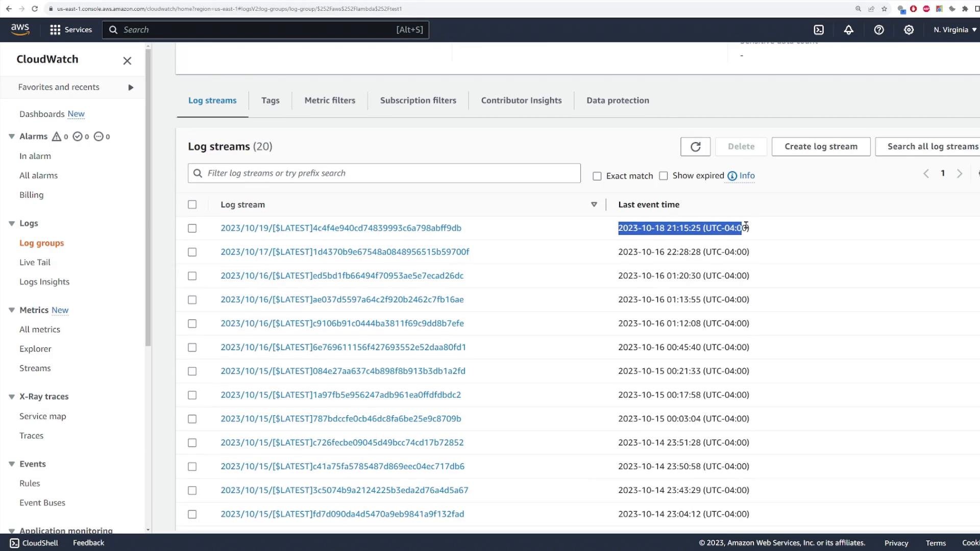
Task: Reload the browser page
Action: (35, 9)
